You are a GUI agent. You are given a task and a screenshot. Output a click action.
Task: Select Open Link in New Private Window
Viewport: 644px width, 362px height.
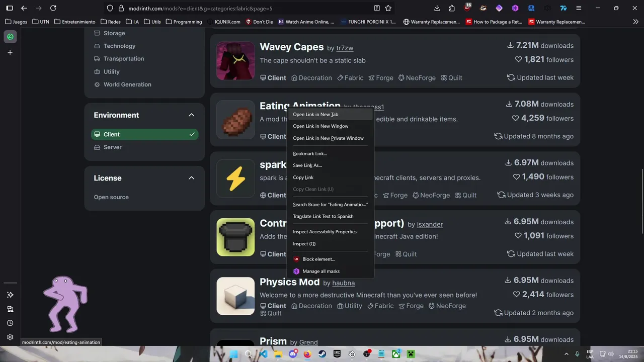[x=330, y=138]
